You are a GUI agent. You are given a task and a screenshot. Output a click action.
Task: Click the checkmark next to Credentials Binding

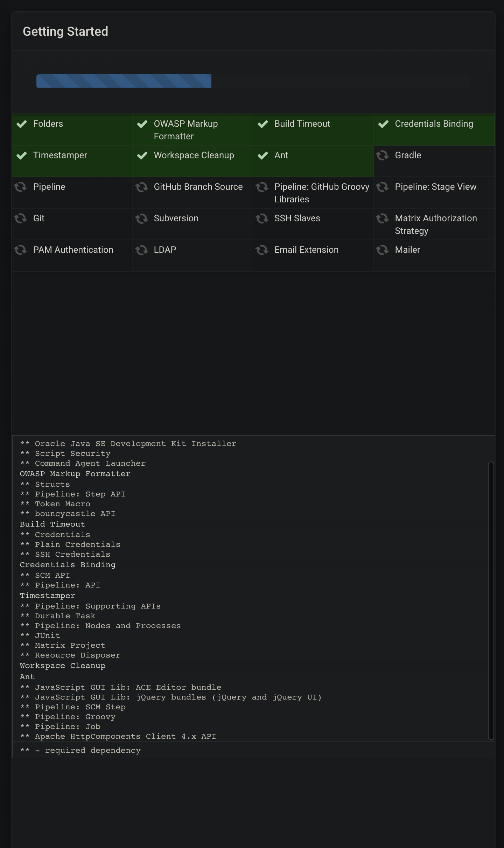tap(384, 124)
